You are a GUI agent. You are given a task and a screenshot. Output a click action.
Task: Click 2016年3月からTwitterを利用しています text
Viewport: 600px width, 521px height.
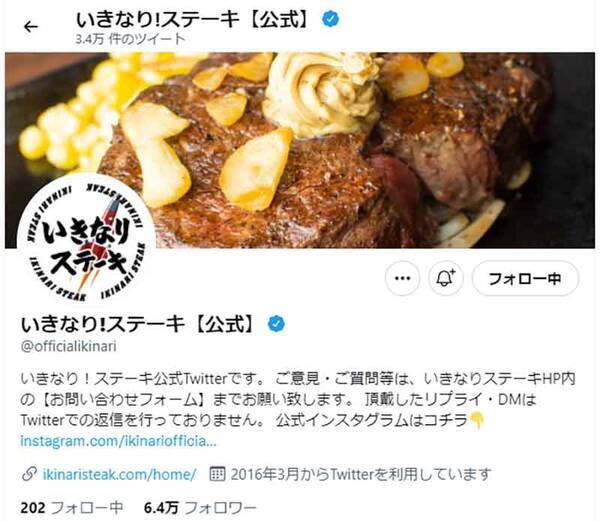pyautogui.click(x=360, y=474)
